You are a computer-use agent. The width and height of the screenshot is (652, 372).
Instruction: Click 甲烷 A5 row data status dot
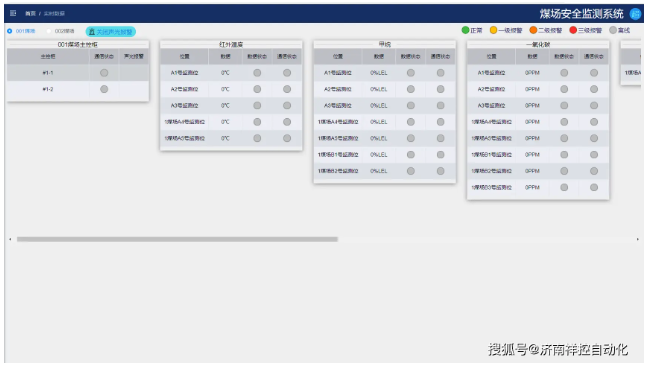coord(411,138)
